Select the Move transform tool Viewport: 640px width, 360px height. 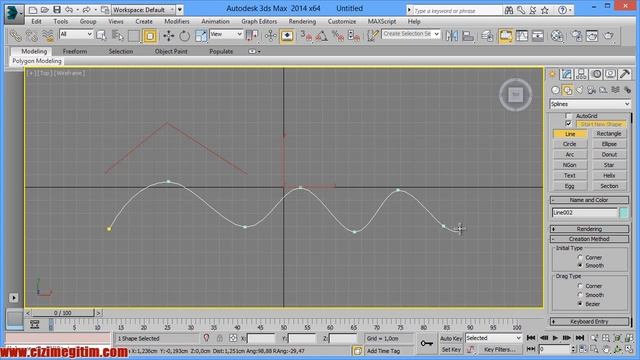click(x=168, y=36)
